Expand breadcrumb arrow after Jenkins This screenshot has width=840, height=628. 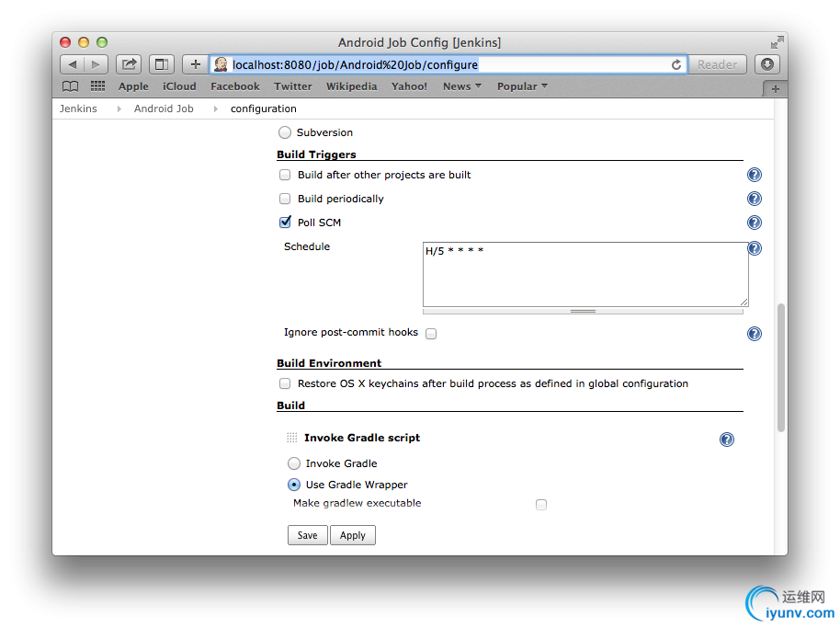click(119, 108)
